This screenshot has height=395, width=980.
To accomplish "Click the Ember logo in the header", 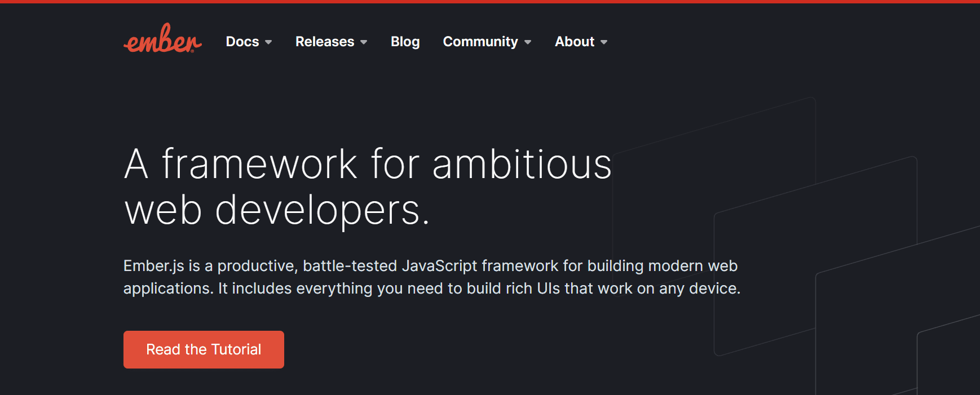I will click(x=162, y=38).
